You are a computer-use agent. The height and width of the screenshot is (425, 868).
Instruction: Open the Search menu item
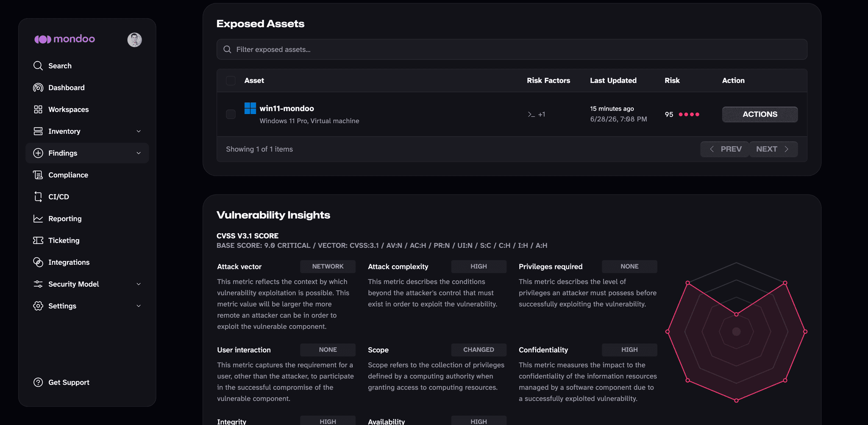87,66
